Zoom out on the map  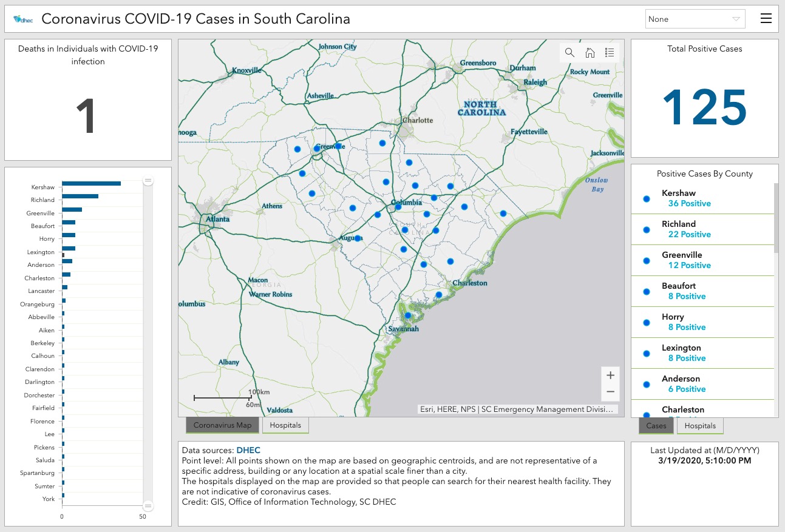point(610,392)
